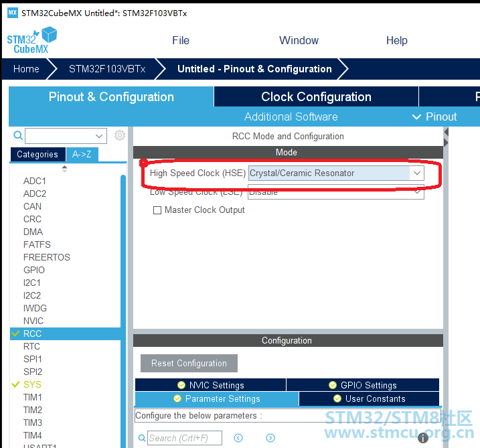Collapse panel using left-pointing arrow
This screenshot has width=480, height=448.
click(446, 133)
